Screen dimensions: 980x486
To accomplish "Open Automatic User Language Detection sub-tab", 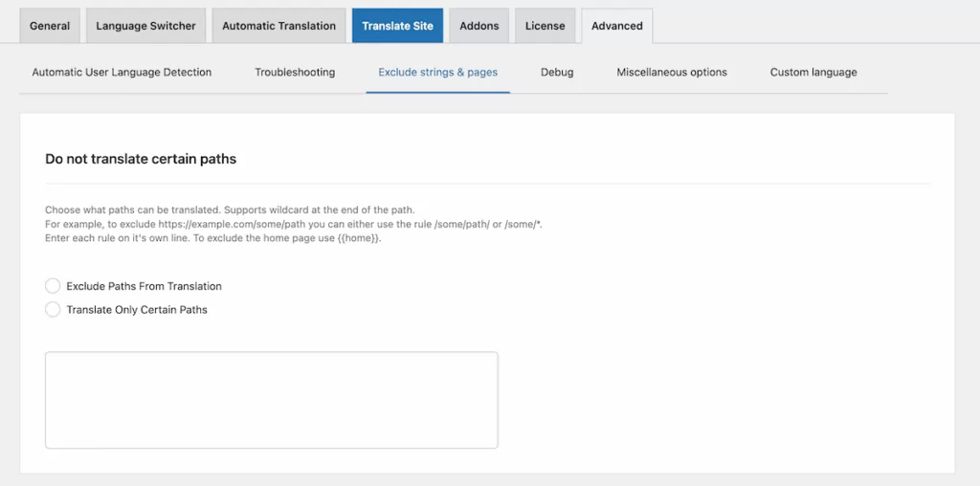I will 122,72.
